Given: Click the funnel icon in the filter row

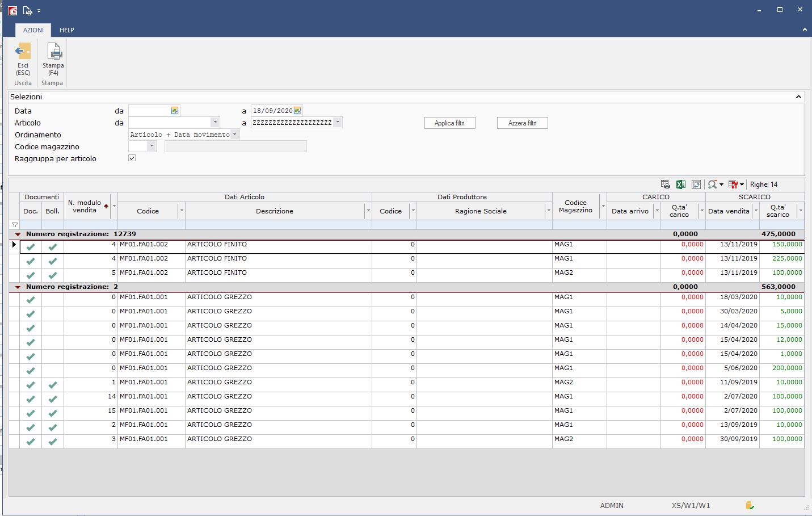Looking at the screenshot, I should [15, 225].
